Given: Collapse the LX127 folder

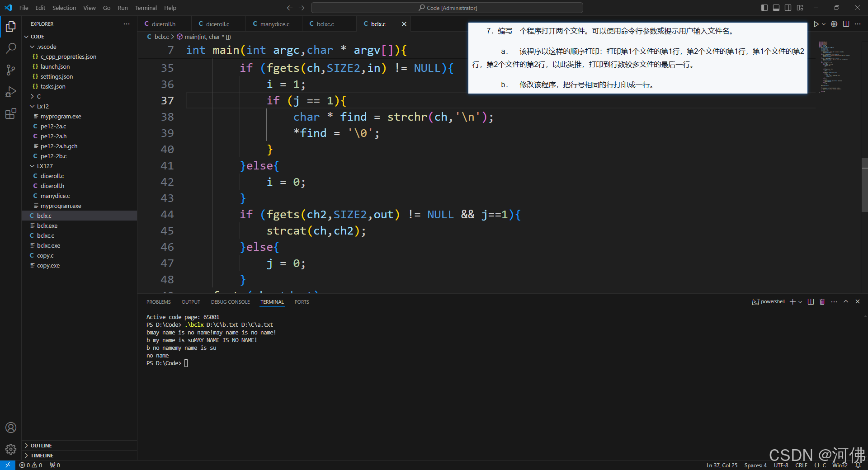Looking at the screenshot, I should coord(79,166).
